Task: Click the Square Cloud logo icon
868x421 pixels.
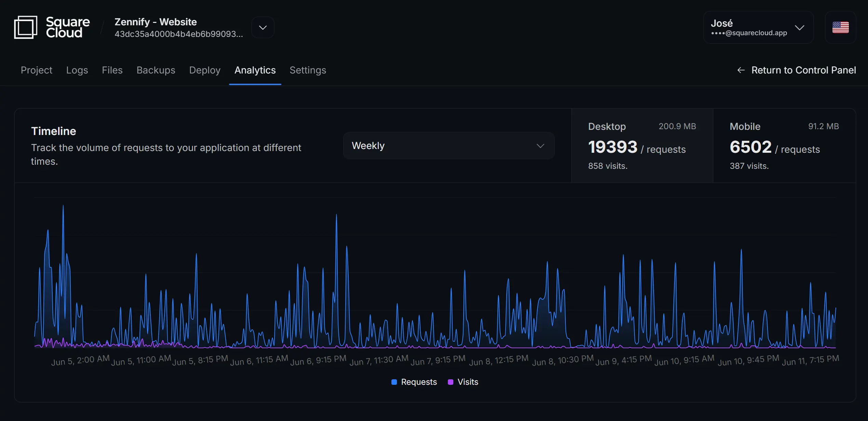Action: 25,27
